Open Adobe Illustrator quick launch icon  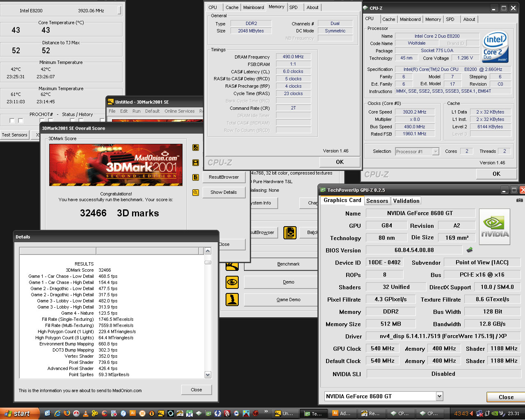tap(132, 413)
